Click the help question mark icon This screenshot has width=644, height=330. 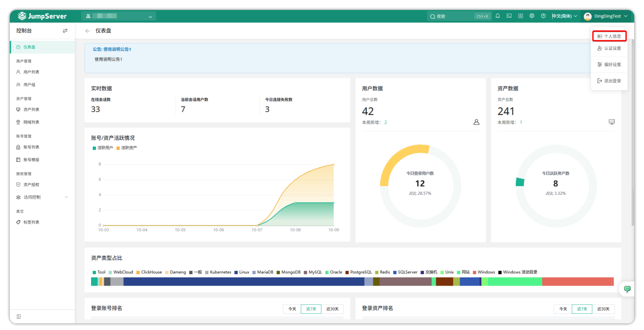tap(543, 16)
